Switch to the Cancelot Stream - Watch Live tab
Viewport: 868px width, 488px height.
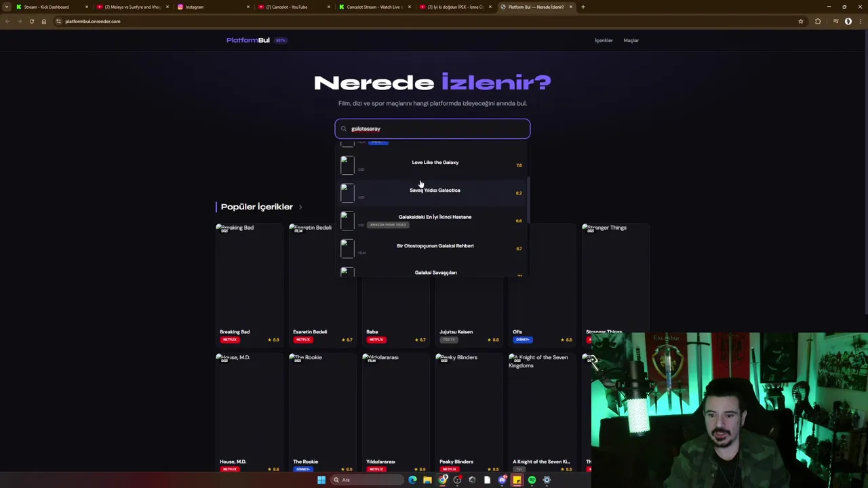point(374,7)
